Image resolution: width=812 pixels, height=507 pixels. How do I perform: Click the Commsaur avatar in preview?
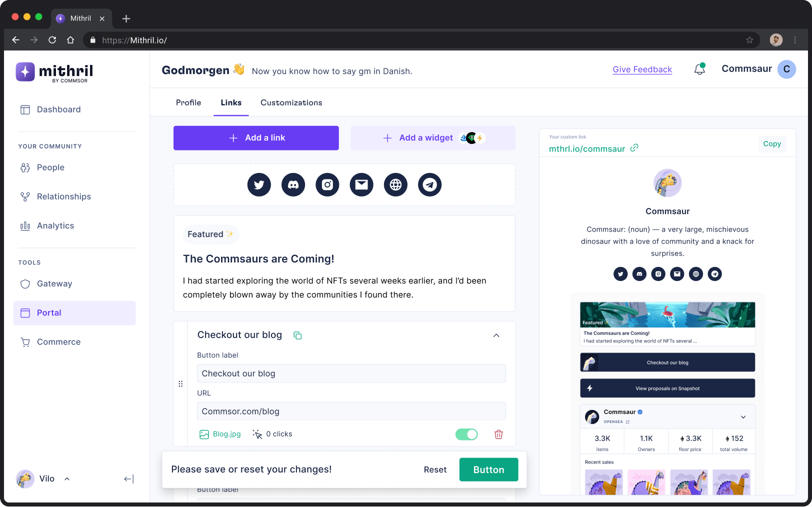(x=667, y=183)
